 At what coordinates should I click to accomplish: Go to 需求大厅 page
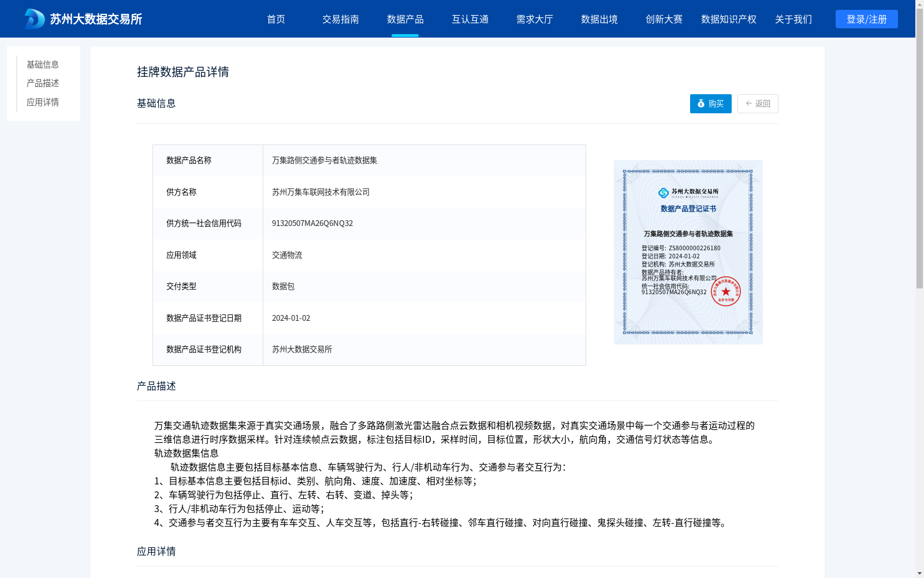[x=535, y=19]
